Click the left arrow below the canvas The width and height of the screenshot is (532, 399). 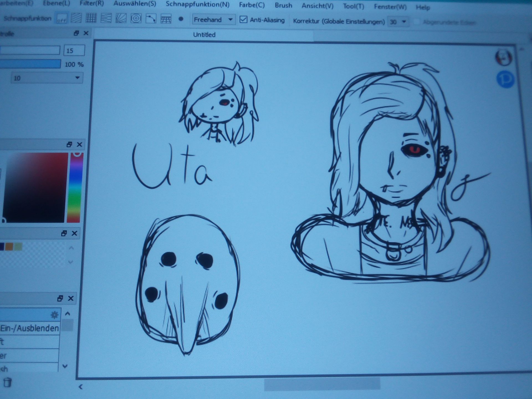pos(81,387)
